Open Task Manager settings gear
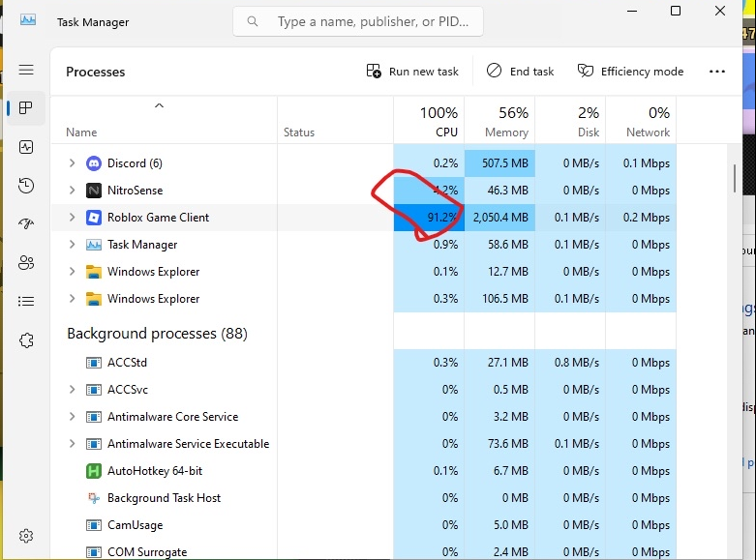Viewport: 756px width, 560px height. (x=26, y=536)
